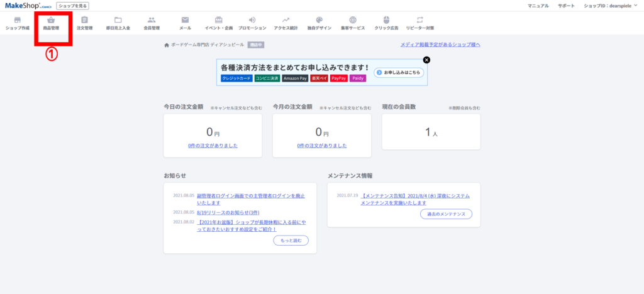Image resolution: width=644 pixels, height=294 pixels.
Task: Click the 2021.08.02 news date
Action: coord(184,222)
